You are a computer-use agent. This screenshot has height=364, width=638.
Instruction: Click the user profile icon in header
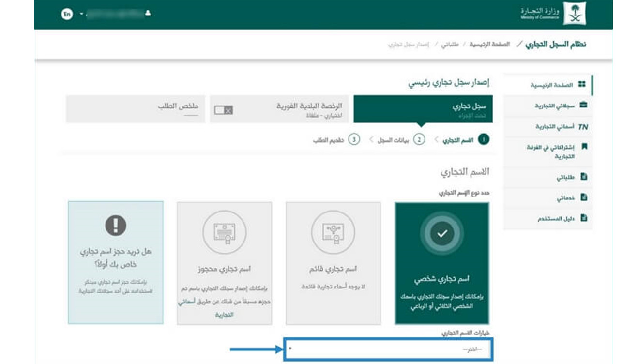[x=148, y=14]
